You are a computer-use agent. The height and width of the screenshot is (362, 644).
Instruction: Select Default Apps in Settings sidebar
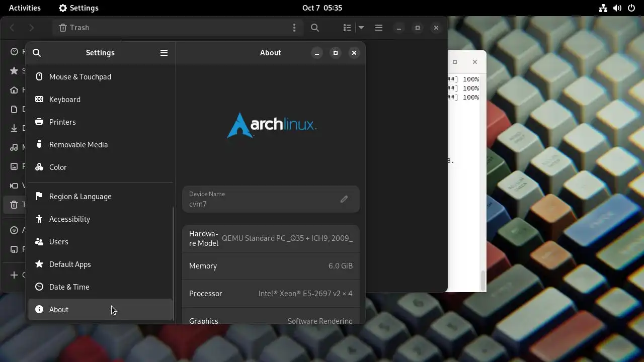(100, 264)
